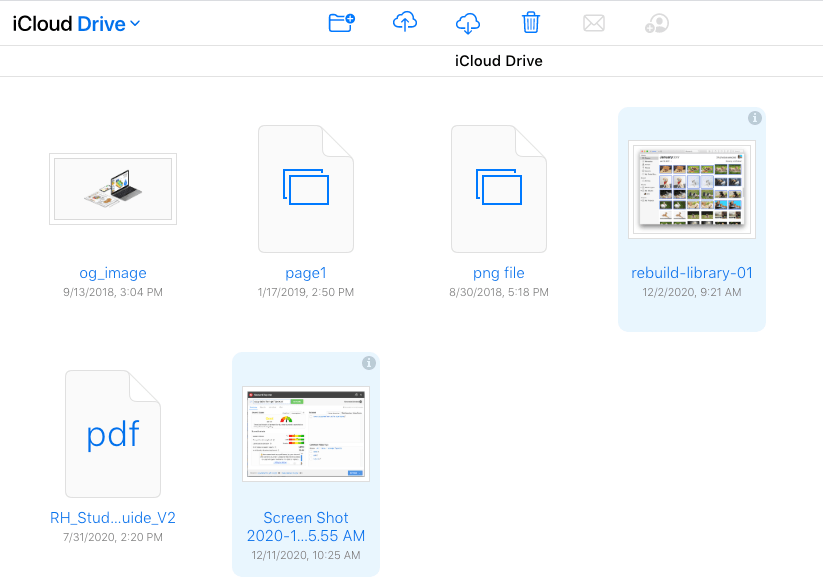Open the og_image file link
The height and width of the screenshot is (584, 823).
pos(113,272)
